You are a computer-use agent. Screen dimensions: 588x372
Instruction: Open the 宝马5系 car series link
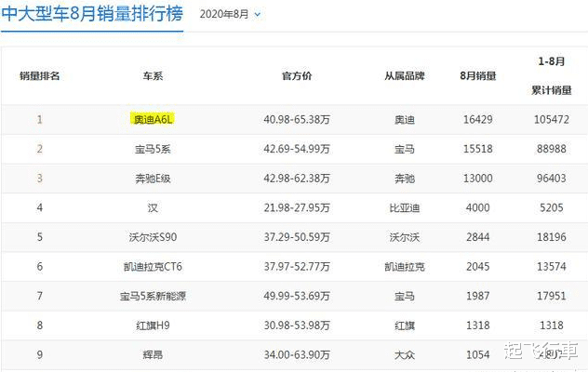[x=153, y=149]
